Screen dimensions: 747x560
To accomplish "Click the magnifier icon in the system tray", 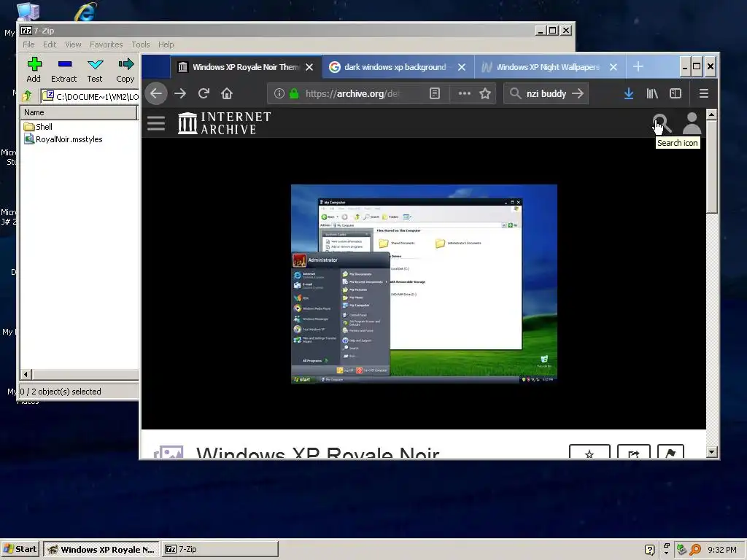I will pyautogui.click(x=695, y=550).
